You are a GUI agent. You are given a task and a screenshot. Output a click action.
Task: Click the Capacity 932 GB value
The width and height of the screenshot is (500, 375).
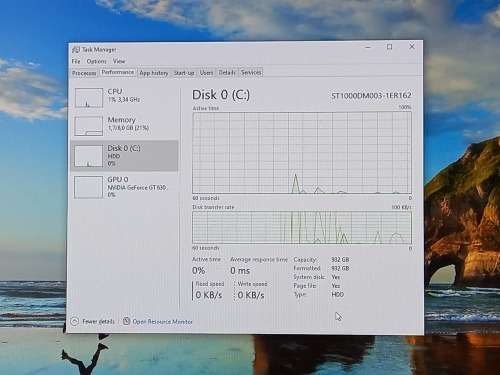click(x=340, y=260)
